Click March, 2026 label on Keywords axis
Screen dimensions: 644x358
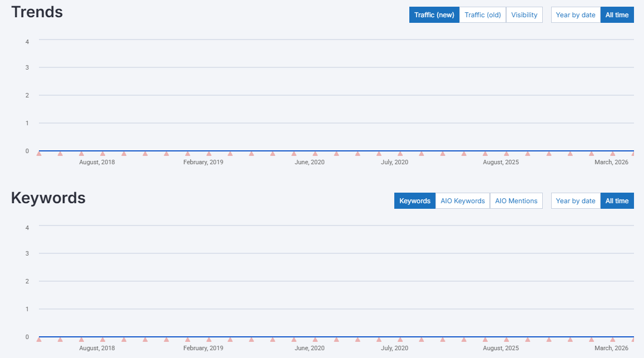(x=611, y=348)
